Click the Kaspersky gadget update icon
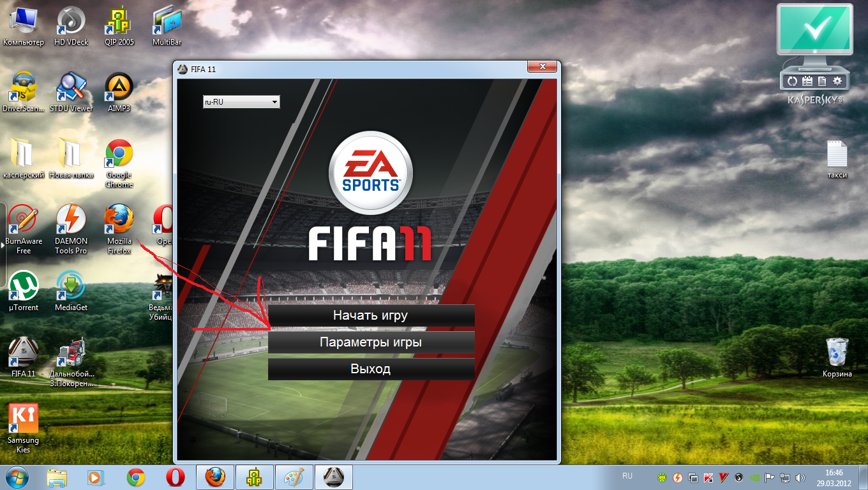 click(793, 81)
